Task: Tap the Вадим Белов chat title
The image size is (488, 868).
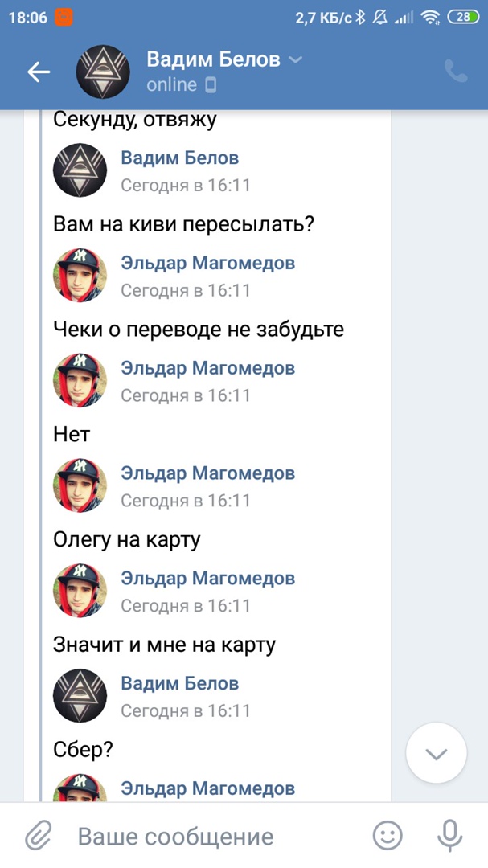Action: 213,59
